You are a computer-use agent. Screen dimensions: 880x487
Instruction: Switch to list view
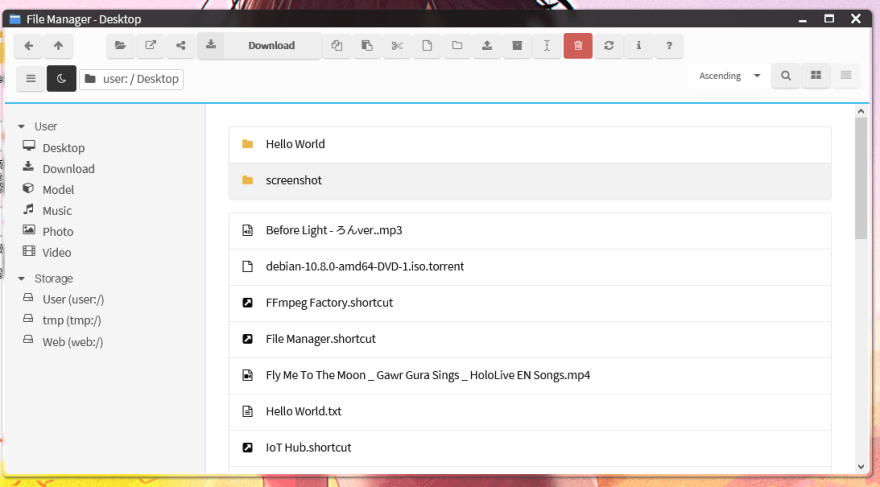pyautogui.click(x=846, y=76)
